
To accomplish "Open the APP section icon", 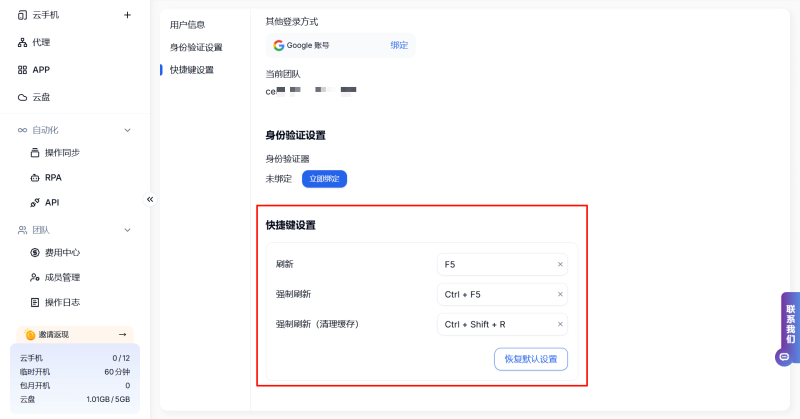I will [x=22, y=70].
